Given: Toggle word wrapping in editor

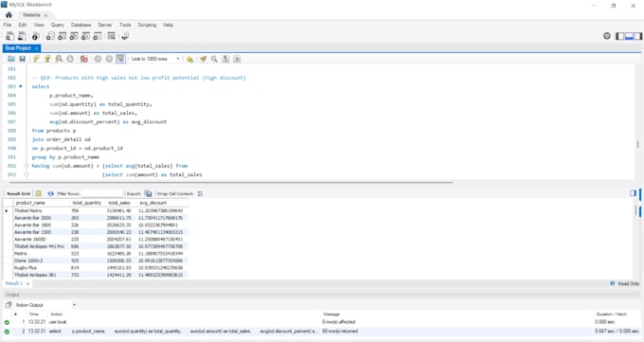Looking at the screenshot, I should click(237, 59).
